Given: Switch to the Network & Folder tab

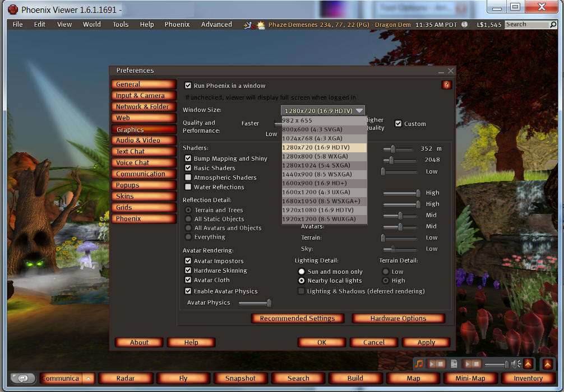Looking at the screenshot, I should [144, 107].
